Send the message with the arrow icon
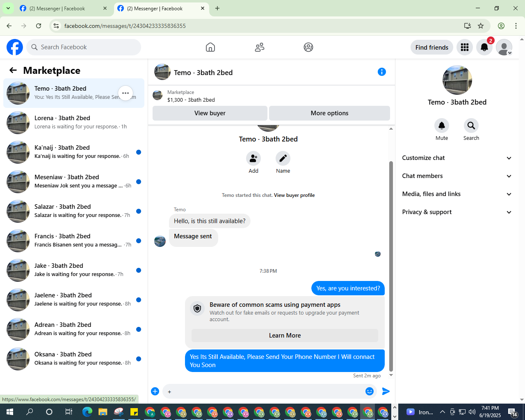Viewport: 525px width, 420px height. (386, 391)
